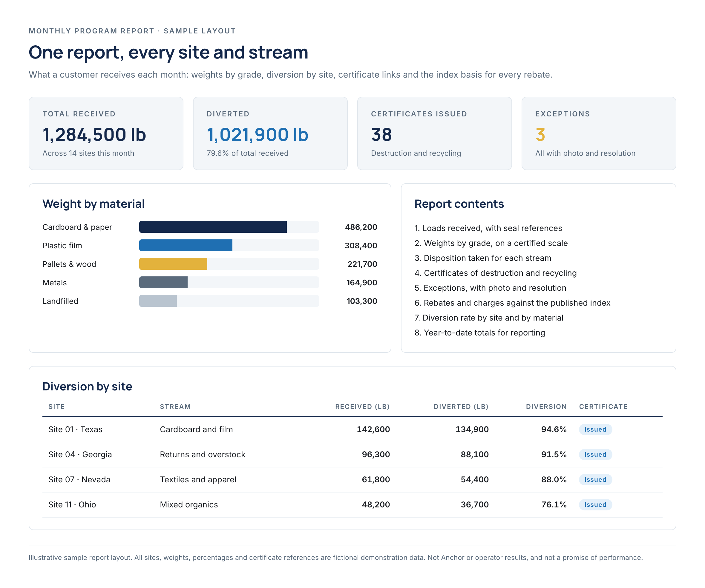Click the Issued badge for Site 07 Nevada
This screenshot has height=588, width=705.
tap(595, 480)
